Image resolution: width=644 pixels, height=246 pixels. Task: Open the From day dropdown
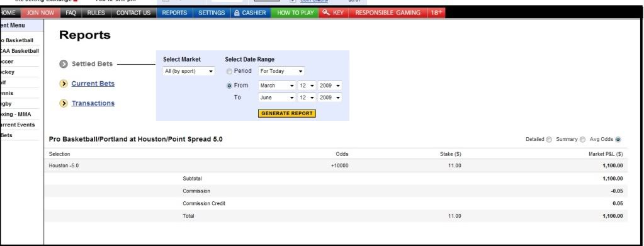click(x=307, y=86)
